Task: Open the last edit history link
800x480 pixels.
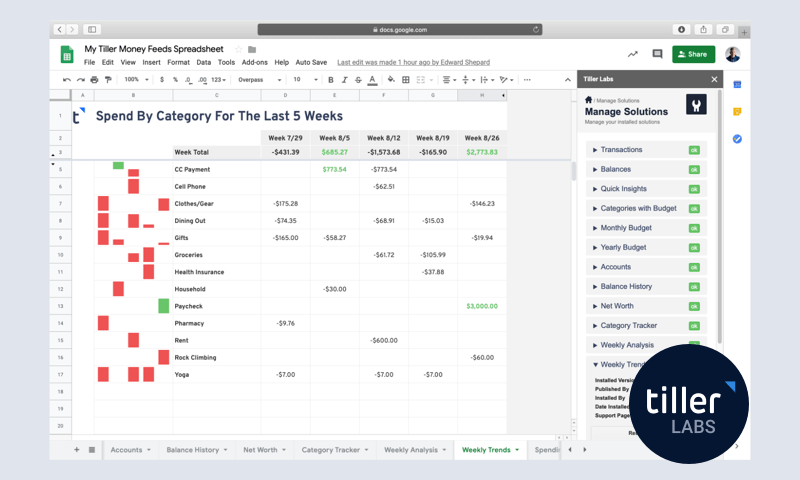Action: pos(413,62)
